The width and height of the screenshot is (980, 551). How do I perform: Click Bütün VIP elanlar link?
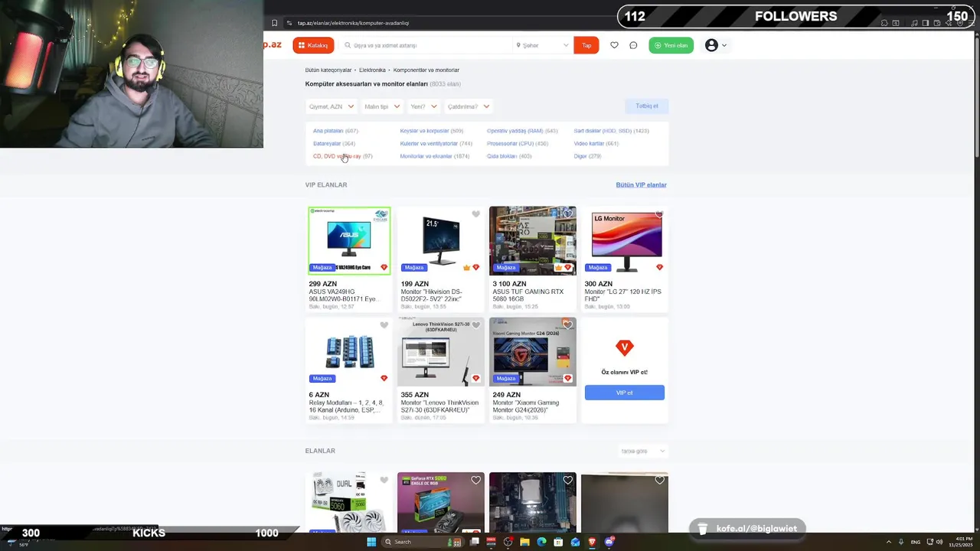click(641, 184)
